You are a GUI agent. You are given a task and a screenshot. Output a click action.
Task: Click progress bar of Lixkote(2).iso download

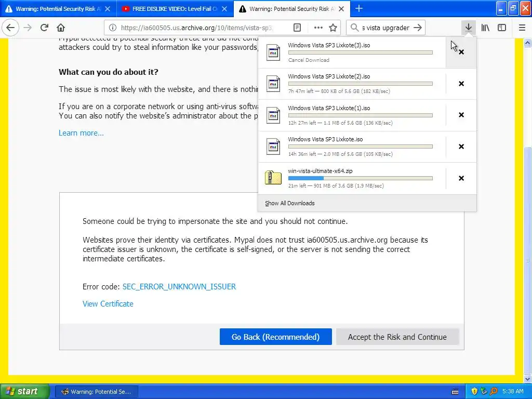click(361, 84)
